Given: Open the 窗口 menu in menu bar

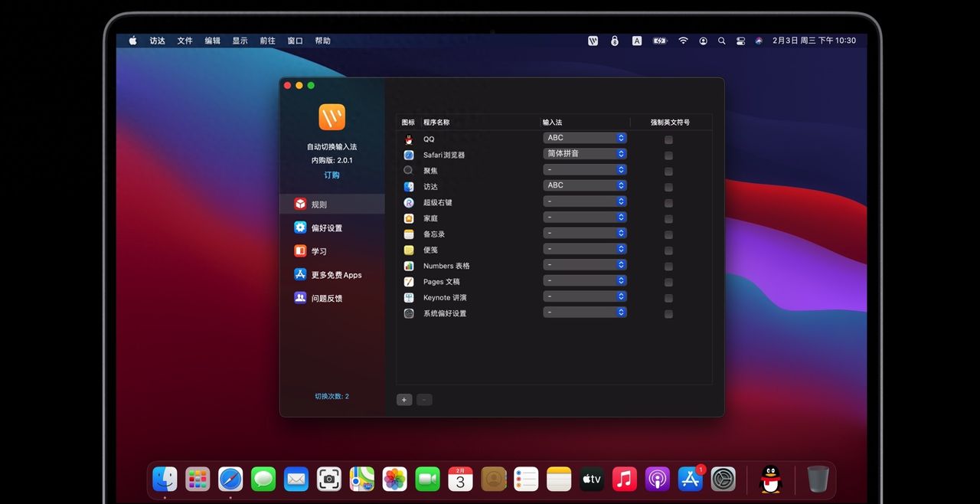Looking at the screenshot, I should (294, 41).
